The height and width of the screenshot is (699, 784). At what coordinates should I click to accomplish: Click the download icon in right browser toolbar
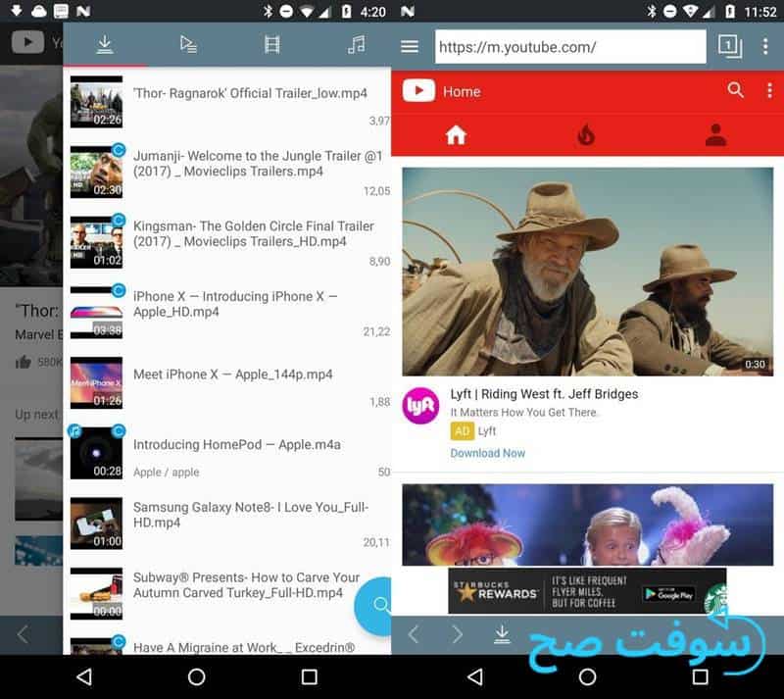coord(502,634)
